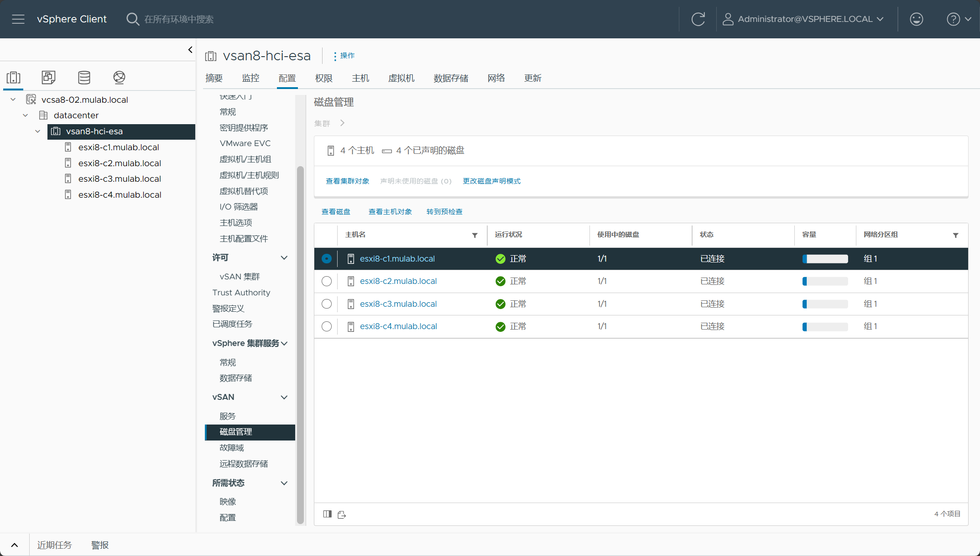Open VMware EVC settings item
The height and width of the screenshot is (556, 980).
point(245,143)
